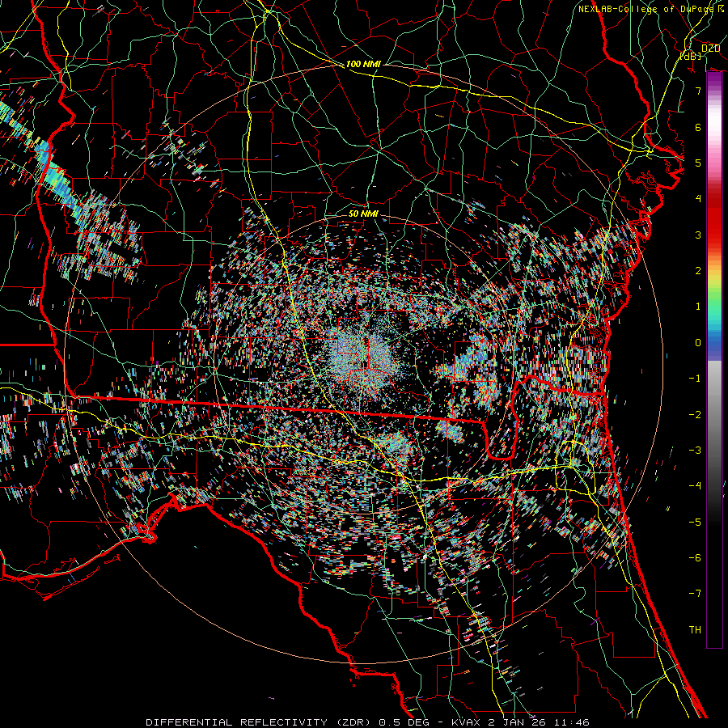Click the white segment of the color bar
728x728 pixels.
tap(714, 123)
